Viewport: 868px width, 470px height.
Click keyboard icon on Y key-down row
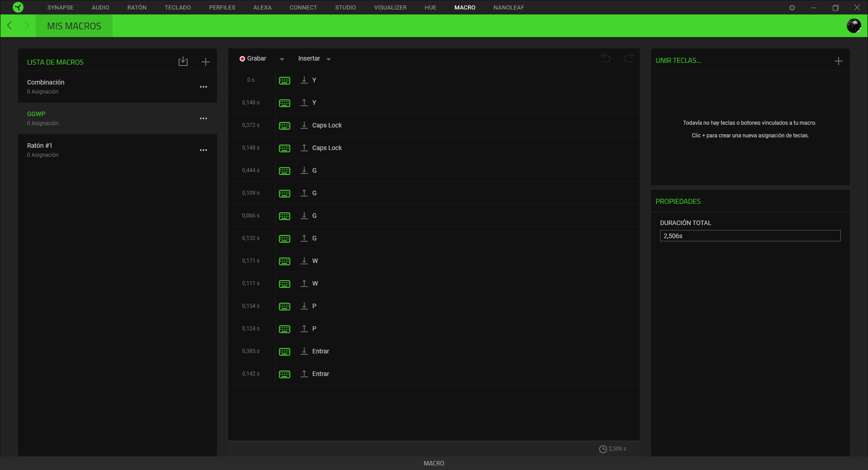(285, 80)
